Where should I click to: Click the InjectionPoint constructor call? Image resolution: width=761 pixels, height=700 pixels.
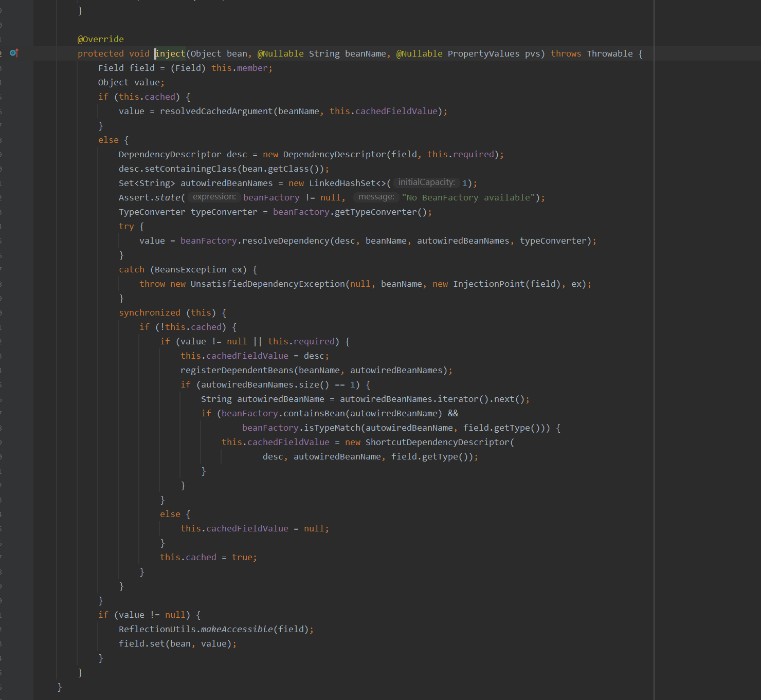(489, 284)
